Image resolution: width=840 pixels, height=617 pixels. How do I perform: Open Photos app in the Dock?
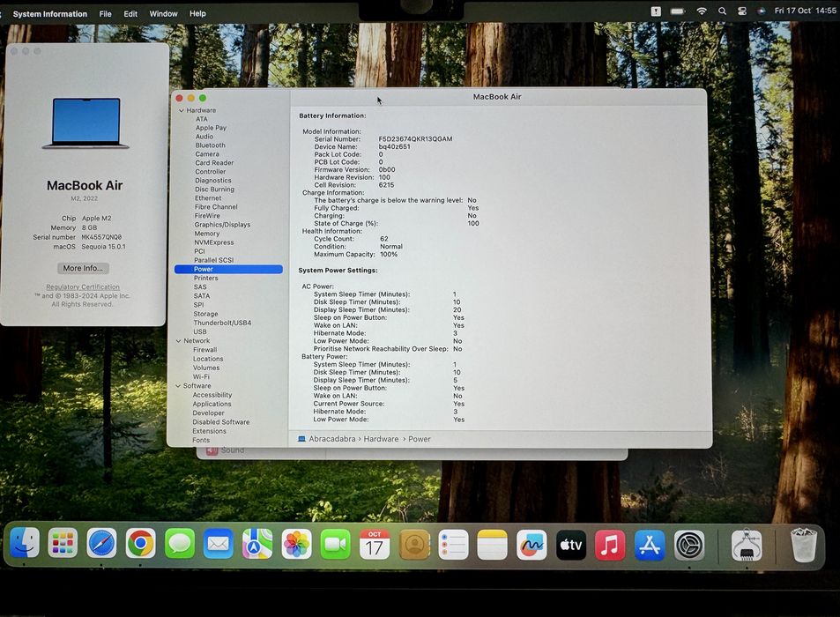(296, 544)
